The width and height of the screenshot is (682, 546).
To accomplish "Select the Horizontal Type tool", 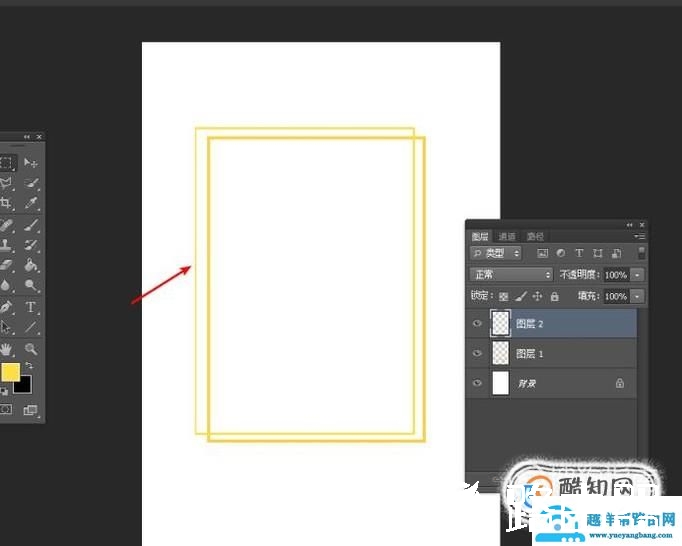I will (x=30, y=307).
